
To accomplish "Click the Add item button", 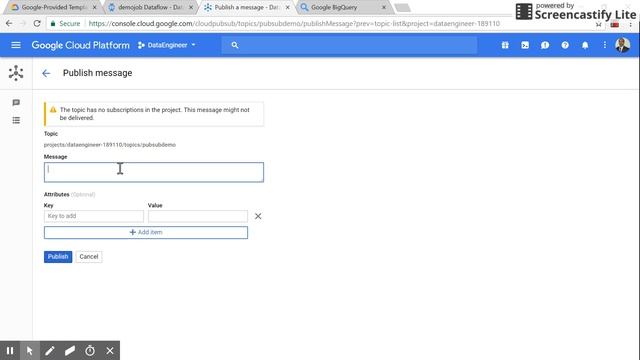I will click(146, 232).
